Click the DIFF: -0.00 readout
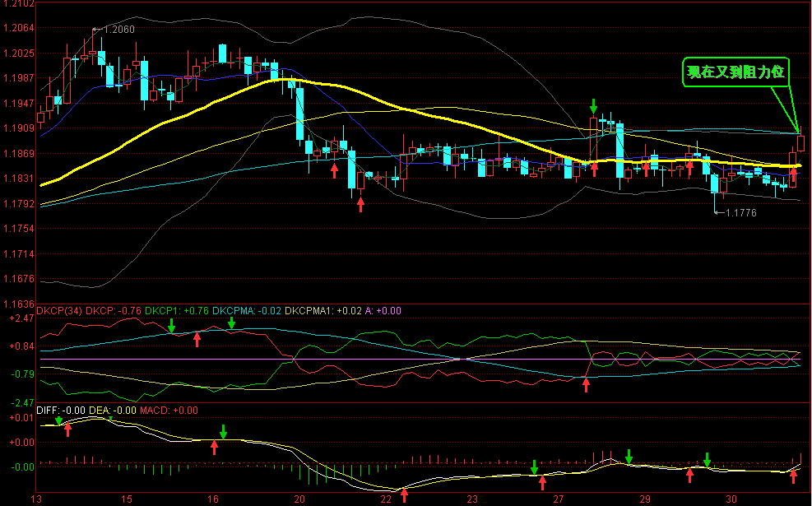Viewport: 812px width, 506px height. (x=61, y=411)
